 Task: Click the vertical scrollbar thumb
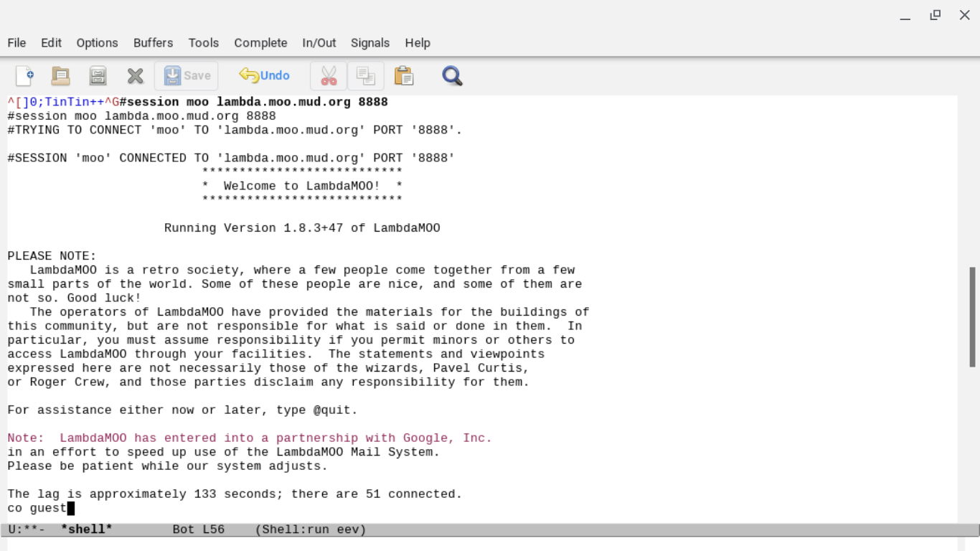pyautogui.click(x=972, y=316)
